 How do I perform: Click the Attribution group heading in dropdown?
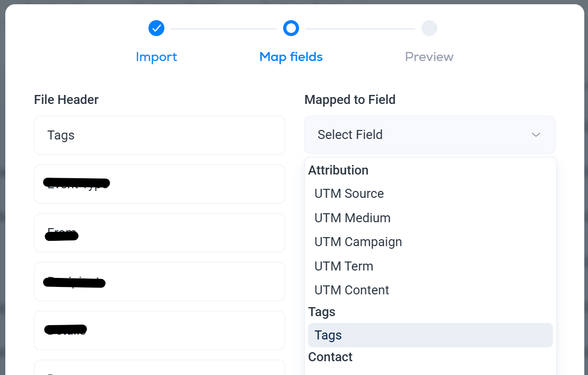click(338, 170)
